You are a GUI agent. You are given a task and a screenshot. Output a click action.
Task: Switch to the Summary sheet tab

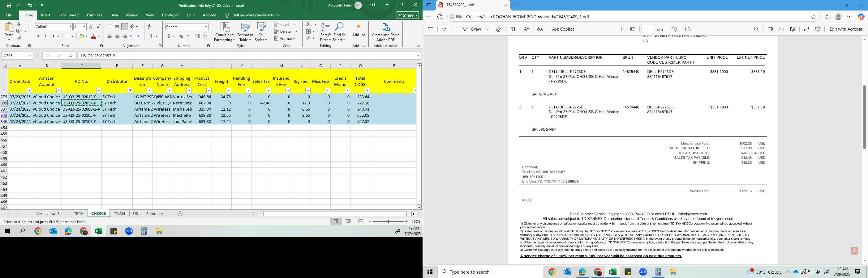coord(155,214)
